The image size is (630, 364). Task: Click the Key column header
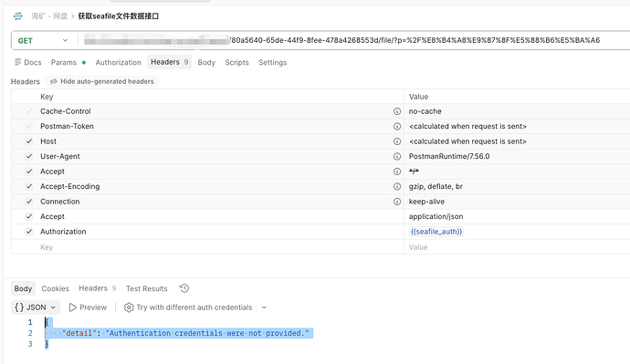pyautogui.click(x=47, y=97)
